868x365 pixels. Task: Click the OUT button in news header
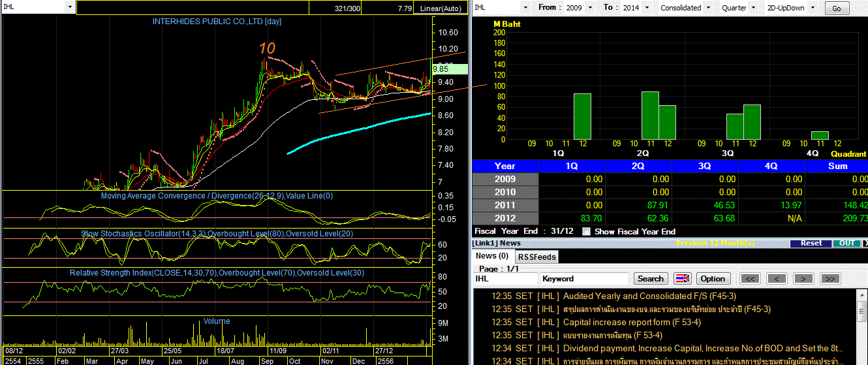tap(846, 243)
